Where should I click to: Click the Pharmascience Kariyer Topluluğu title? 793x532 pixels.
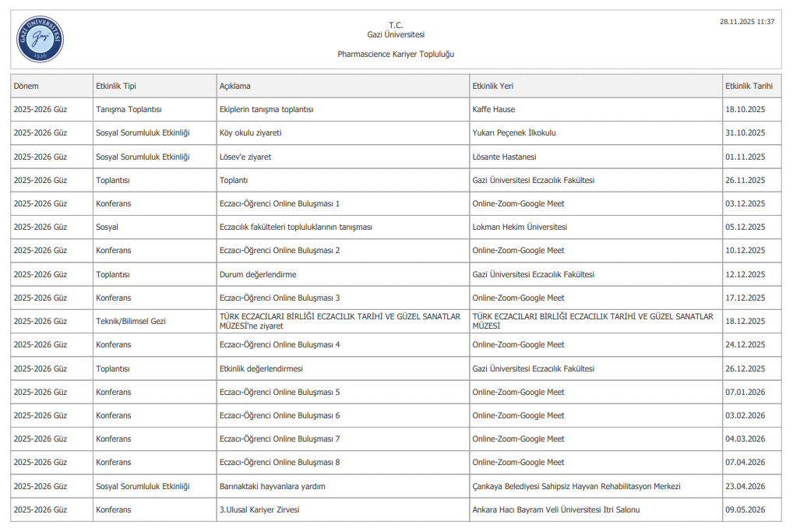pos(396,55)
